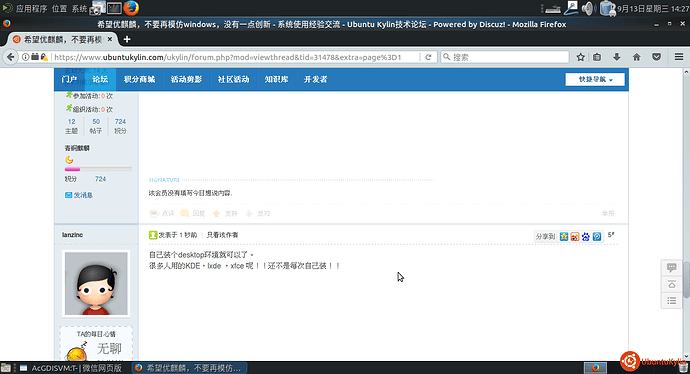The height and width of the screenshot is (374, 690).
Task: Click the screenshot camera launcher in the panel
Action: (98, 8)
